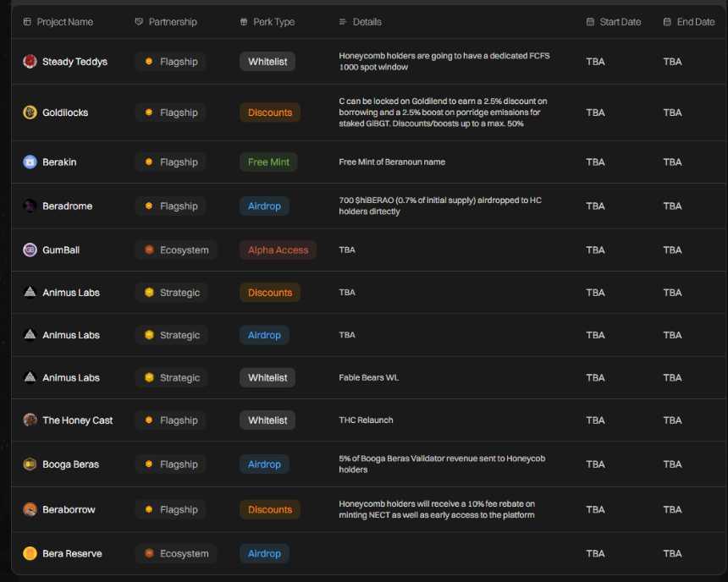Click the Animus Labs logo in the Discounts row
Image resolution: width=728 pixels, height=582 pixels.
[x=30, y=293]
